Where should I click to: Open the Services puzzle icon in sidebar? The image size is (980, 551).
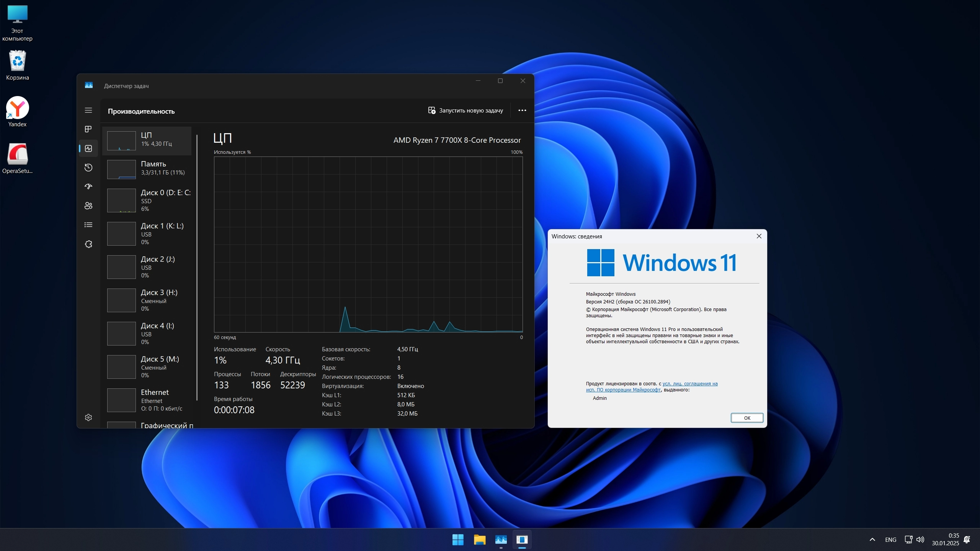click(x=88, y=244)
